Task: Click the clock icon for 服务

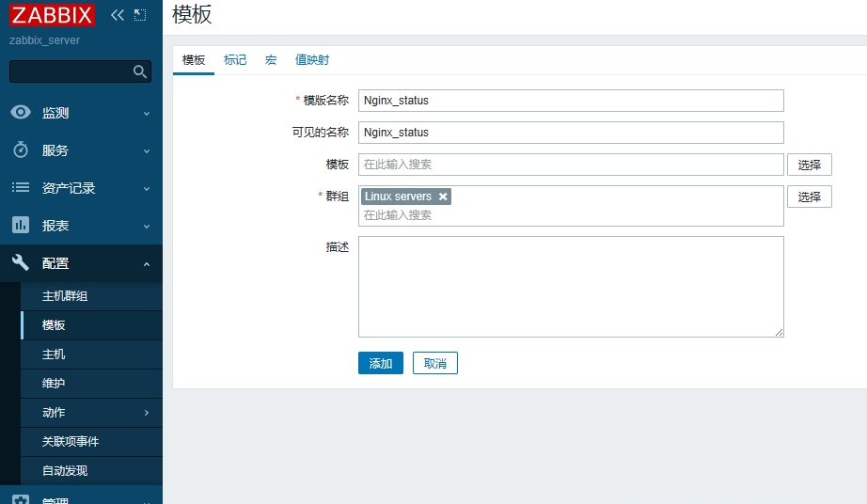Action: tap(21, 150)
